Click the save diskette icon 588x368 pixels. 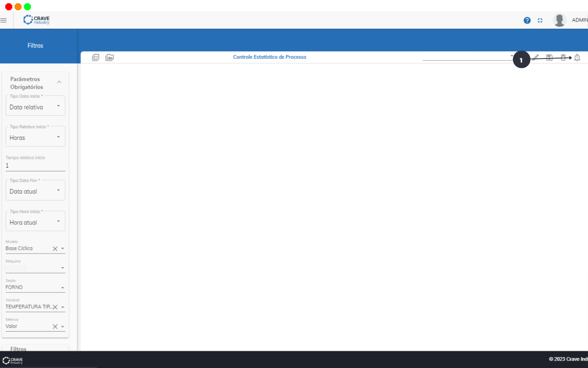[549, 58]
